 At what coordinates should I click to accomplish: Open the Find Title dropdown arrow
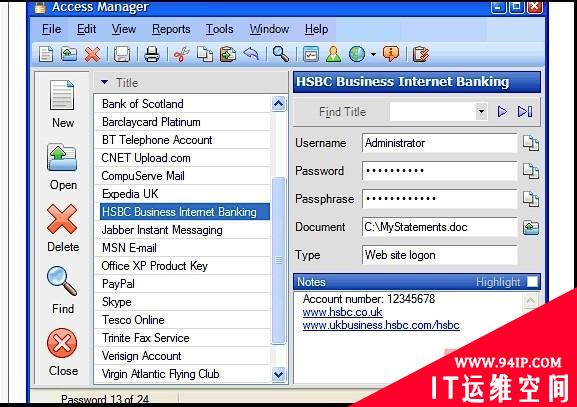click(x=481, y=112)
